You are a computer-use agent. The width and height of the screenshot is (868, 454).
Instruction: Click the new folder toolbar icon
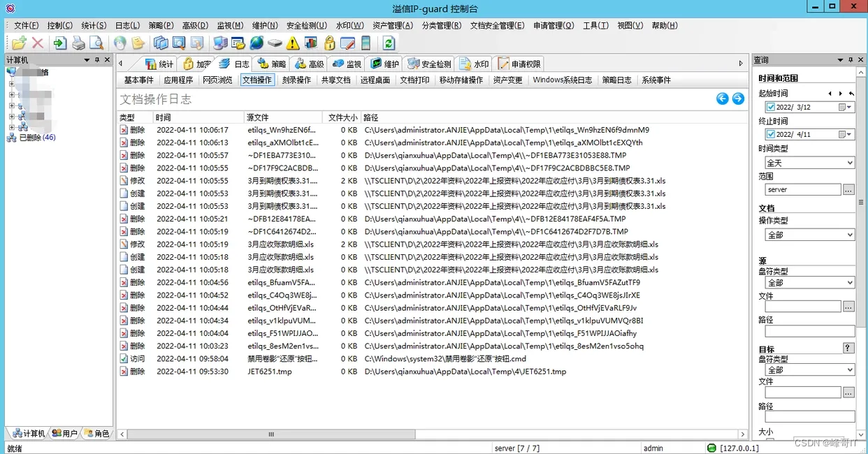[x=19, y=43]
